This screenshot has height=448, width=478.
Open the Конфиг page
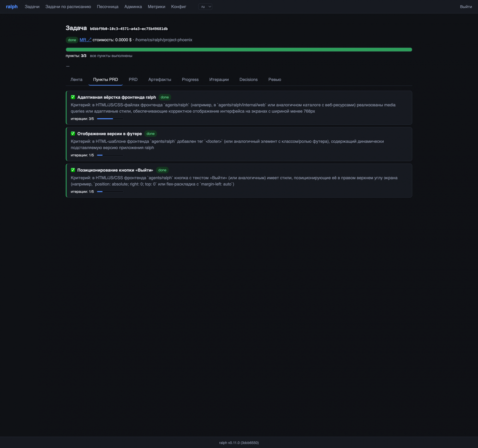tap(179, 7)
